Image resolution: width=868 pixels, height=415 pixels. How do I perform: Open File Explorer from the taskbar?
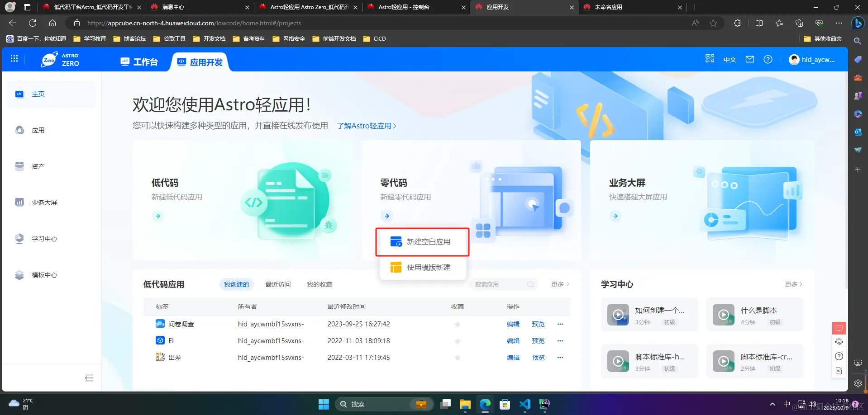(465, 404)
